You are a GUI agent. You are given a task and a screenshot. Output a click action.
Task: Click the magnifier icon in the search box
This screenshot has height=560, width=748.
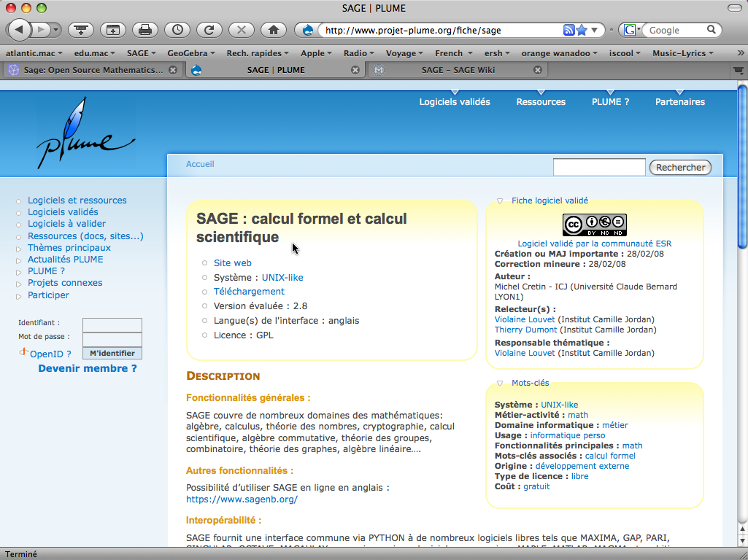tap(712, 30)
